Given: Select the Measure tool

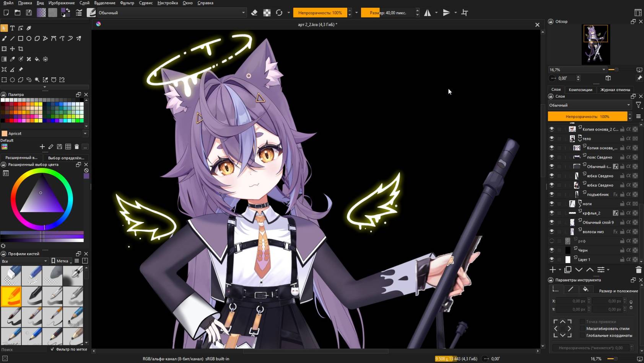Looking at the screenshot, I should point(12,69).
